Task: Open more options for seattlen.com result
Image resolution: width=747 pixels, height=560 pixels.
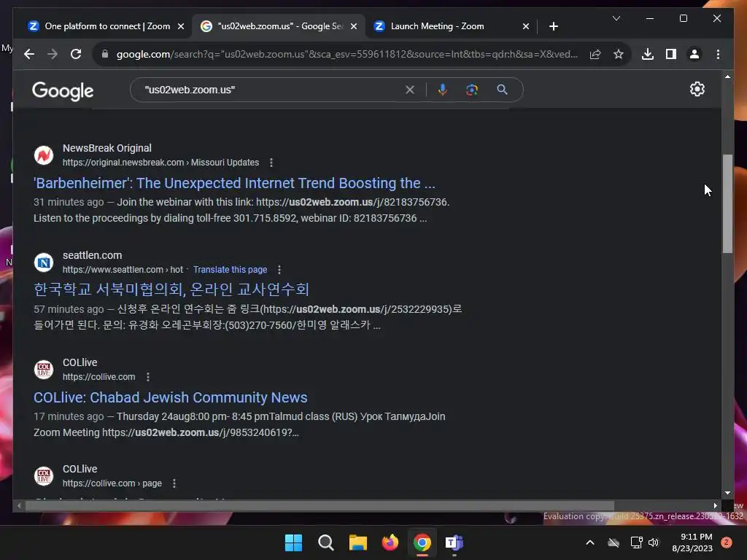Action: tap(279, 270)
